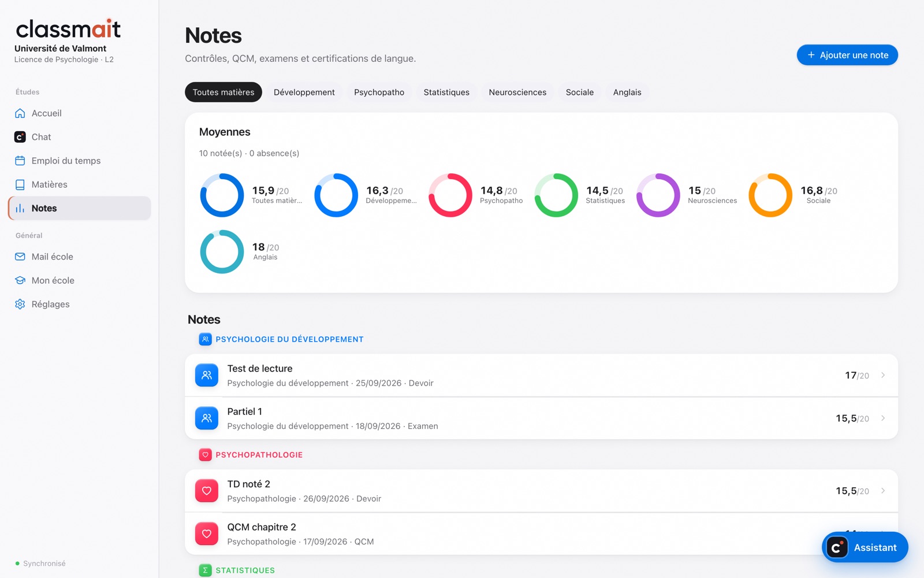The width and height of the screenshot is (924, 578).
Task: Click the Statistiques 14,5 average ring
Action: (556, 195)
